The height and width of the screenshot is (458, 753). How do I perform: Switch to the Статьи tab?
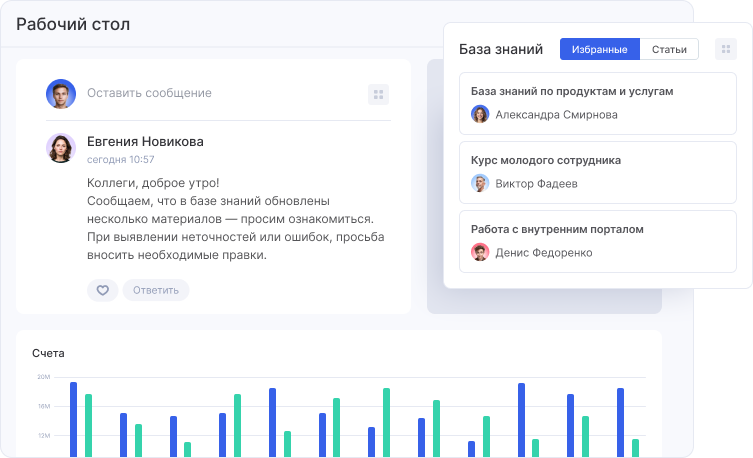click(669, 49)
